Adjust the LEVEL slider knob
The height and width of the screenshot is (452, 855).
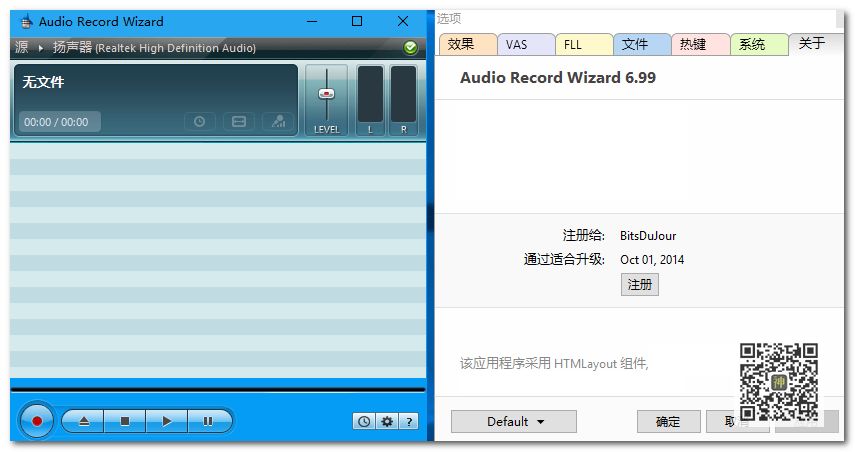coord(327,94)
